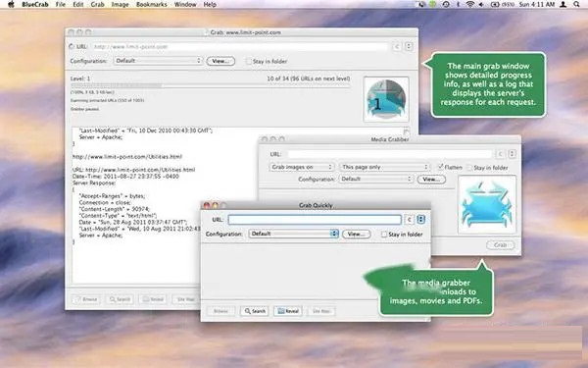Click the blue crab image in Media Grabber

(487, 205)
